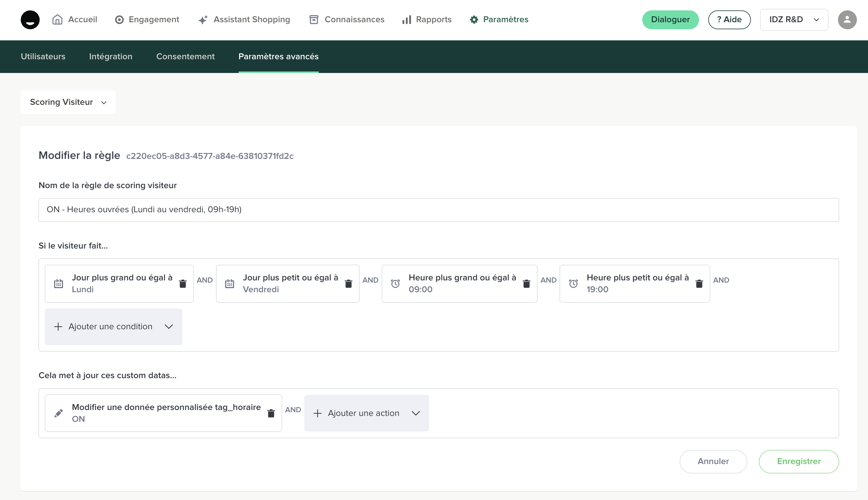868x500 pixels.
Task: Click the calendar icon on Lundi condition
Action: tap(59, 284)
